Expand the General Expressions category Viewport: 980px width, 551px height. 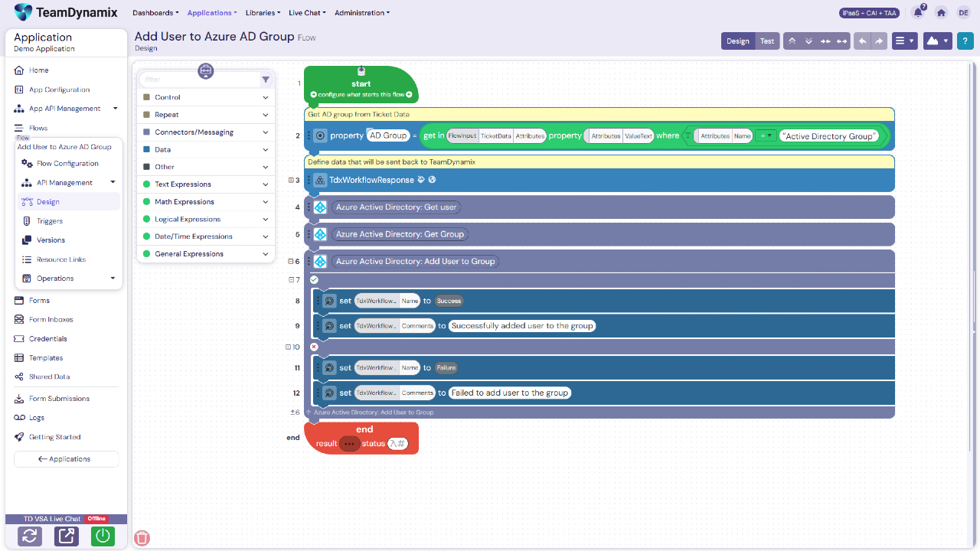tap(205, 254)
